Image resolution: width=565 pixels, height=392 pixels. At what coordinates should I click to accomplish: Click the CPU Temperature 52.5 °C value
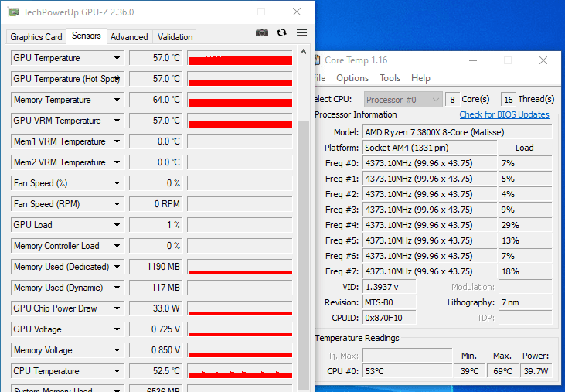[156, 371]
